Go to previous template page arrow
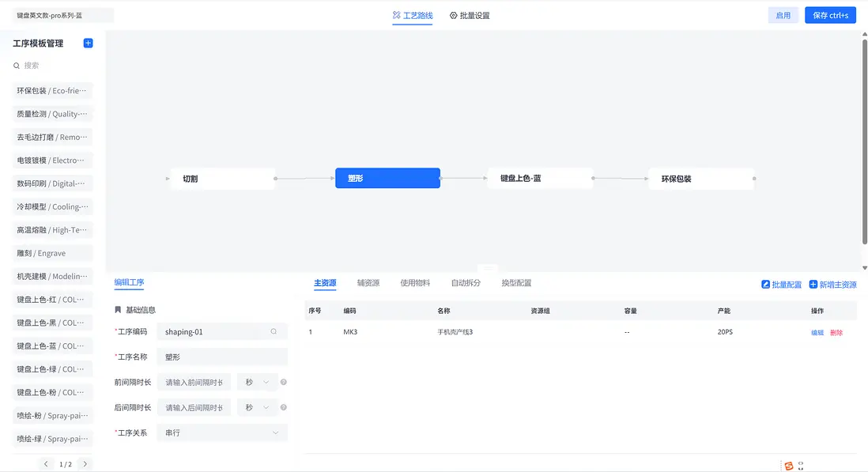Viewport: 868px width, 472px height. click(46, 464)
